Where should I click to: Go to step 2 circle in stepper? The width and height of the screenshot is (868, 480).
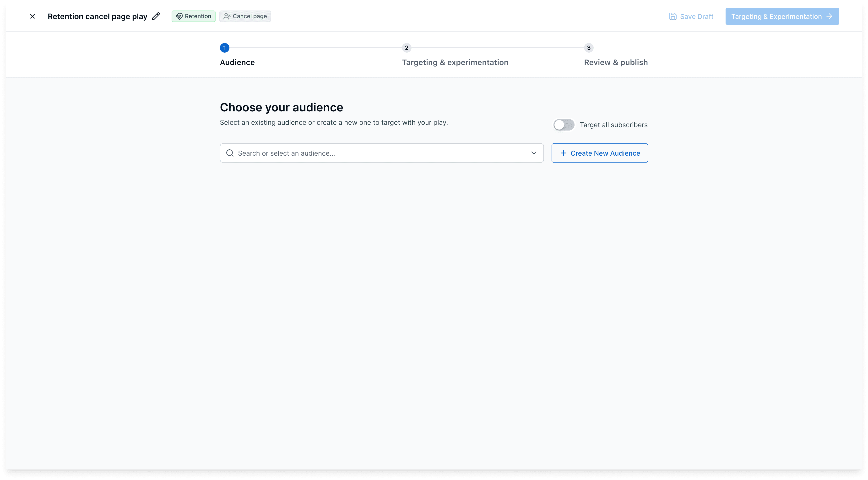pyautogui.click(x=406, y=48)
